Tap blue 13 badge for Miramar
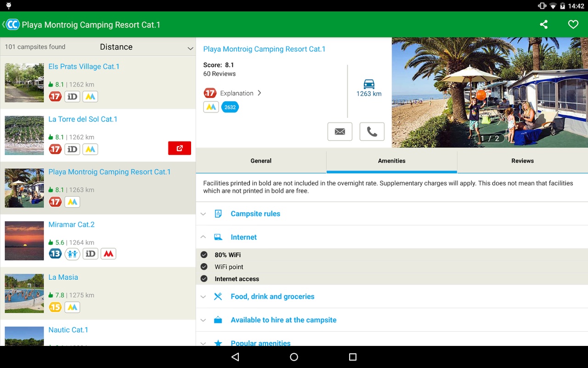Image resolution: width=588 pixels, height=368 pixels. coord(55,253)
